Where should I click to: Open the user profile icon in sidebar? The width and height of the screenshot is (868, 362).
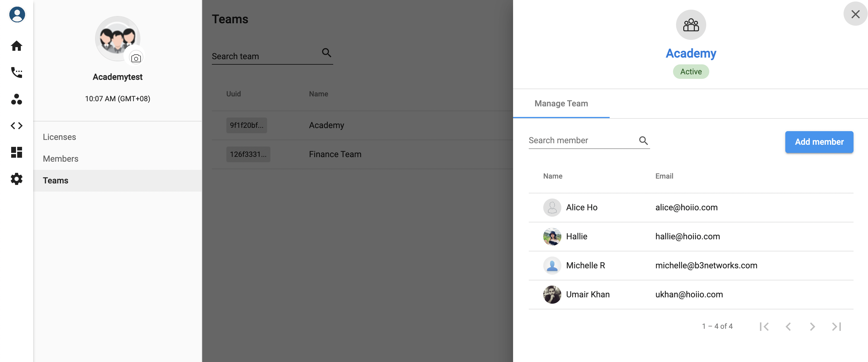click(x=17, y=15)
